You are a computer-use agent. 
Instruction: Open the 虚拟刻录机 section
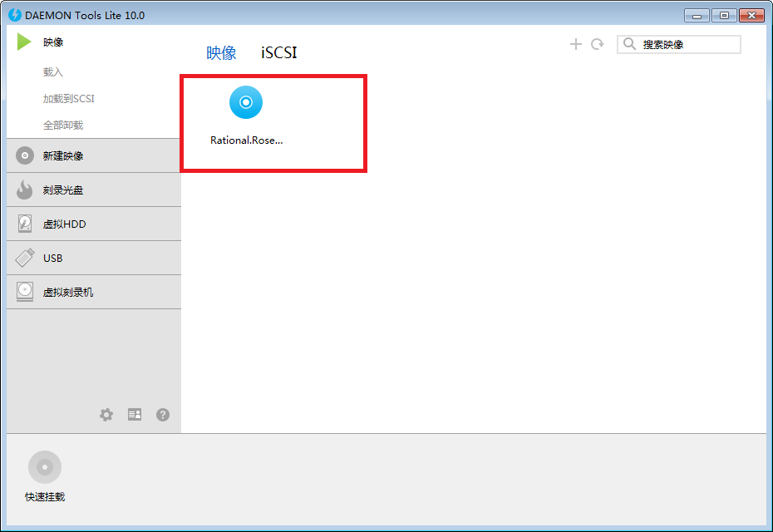pos(94,292)
